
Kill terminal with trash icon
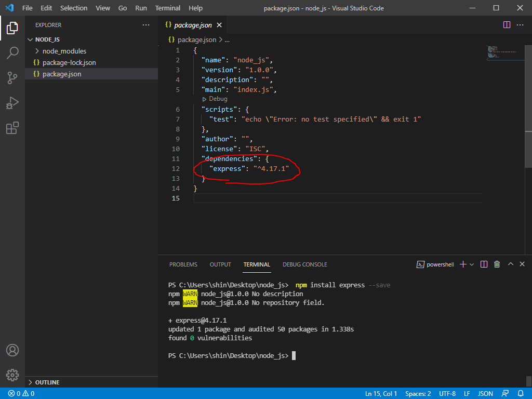point(497,264)
